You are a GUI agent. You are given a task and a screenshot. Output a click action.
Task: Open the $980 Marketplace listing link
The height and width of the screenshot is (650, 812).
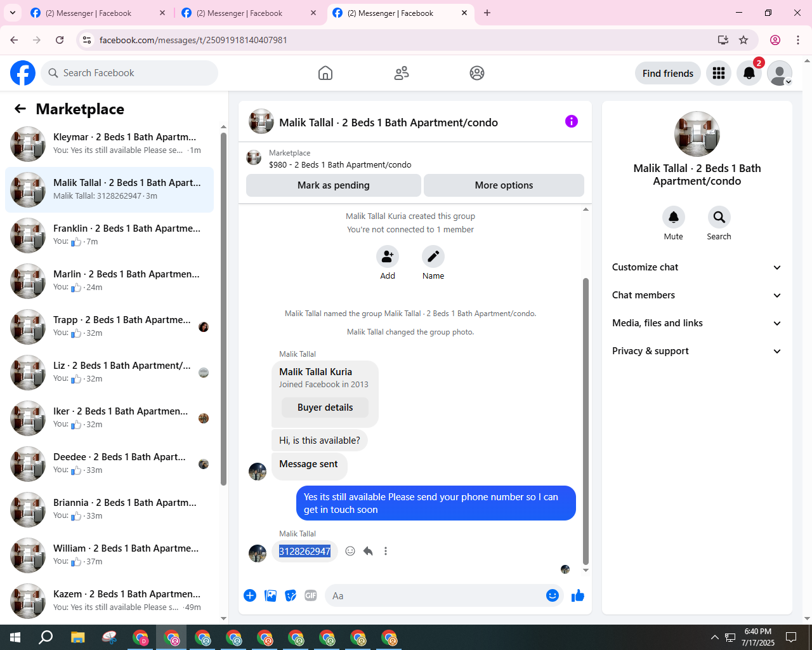(340, 164)
